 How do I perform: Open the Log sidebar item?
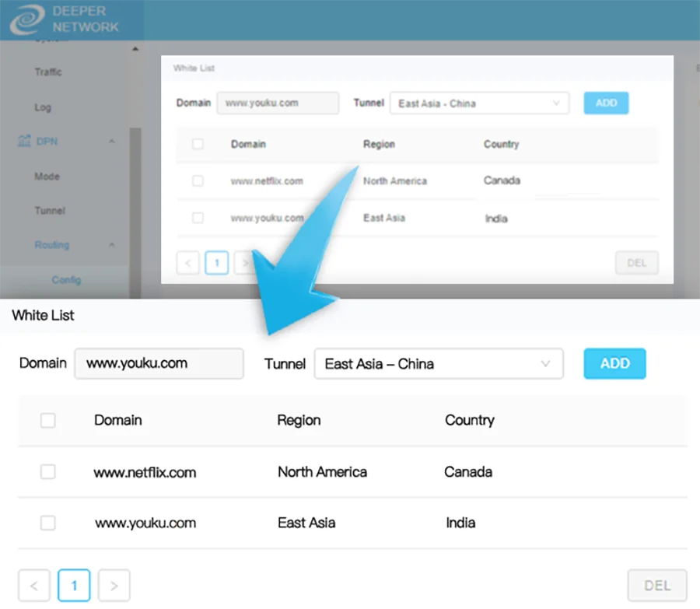(43, 107)
